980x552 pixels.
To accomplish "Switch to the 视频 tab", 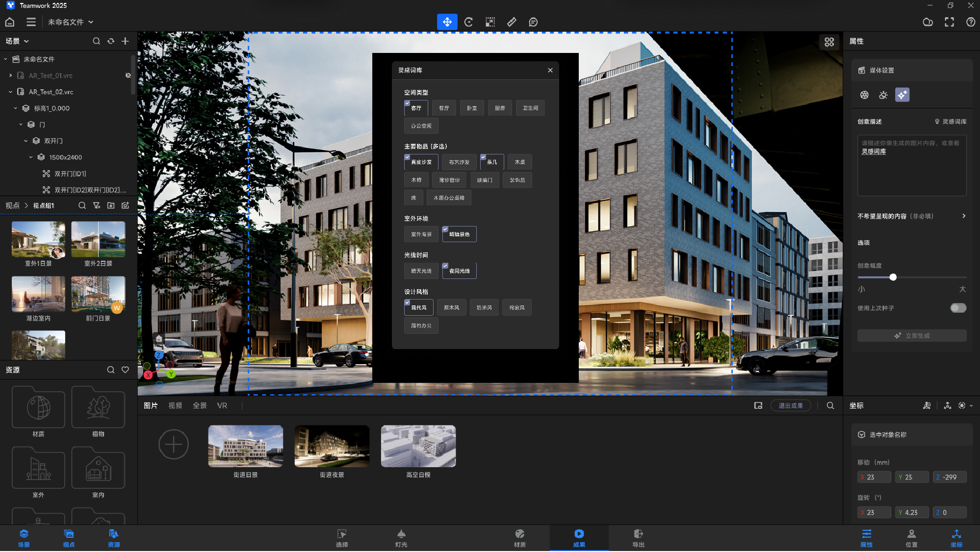I will (x=175, y=405).
